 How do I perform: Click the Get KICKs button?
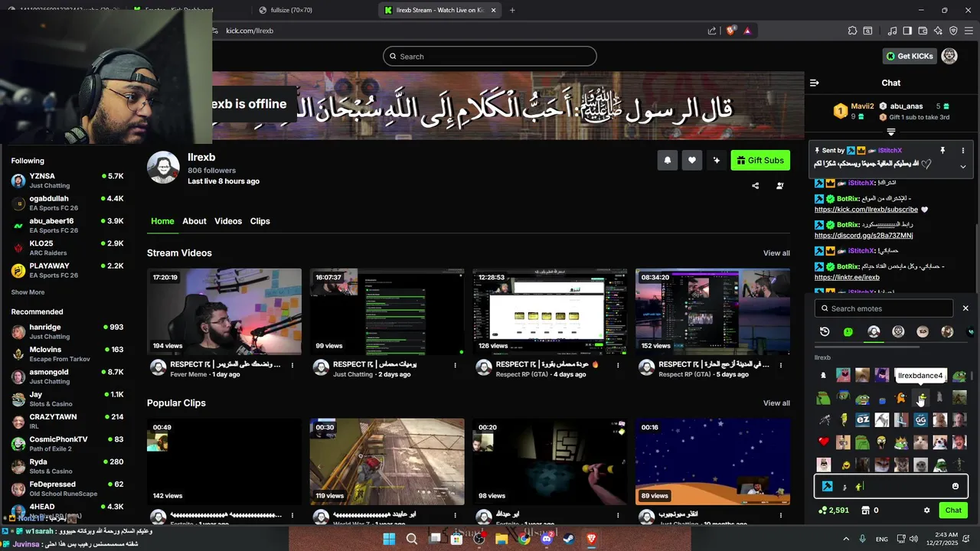click(x=910, y=56)
